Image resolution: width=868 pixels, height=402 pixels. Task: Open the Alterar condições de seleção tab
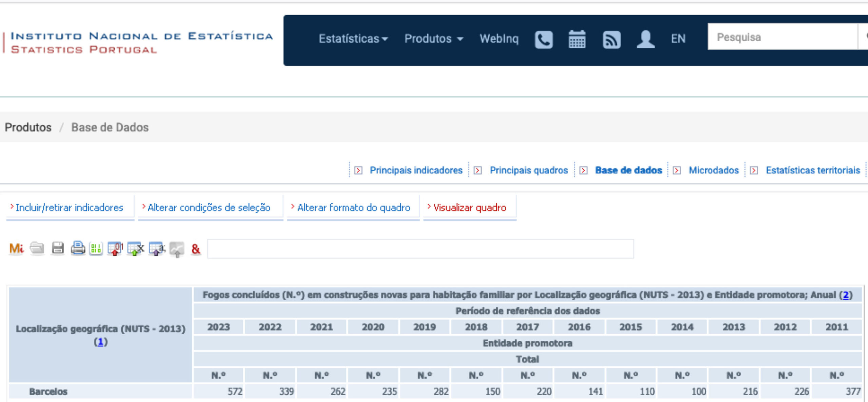pos(209,208)
